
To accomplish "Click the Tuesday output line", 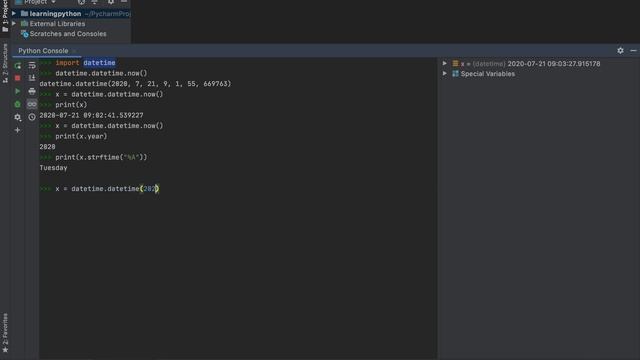I will pos(53,168).
